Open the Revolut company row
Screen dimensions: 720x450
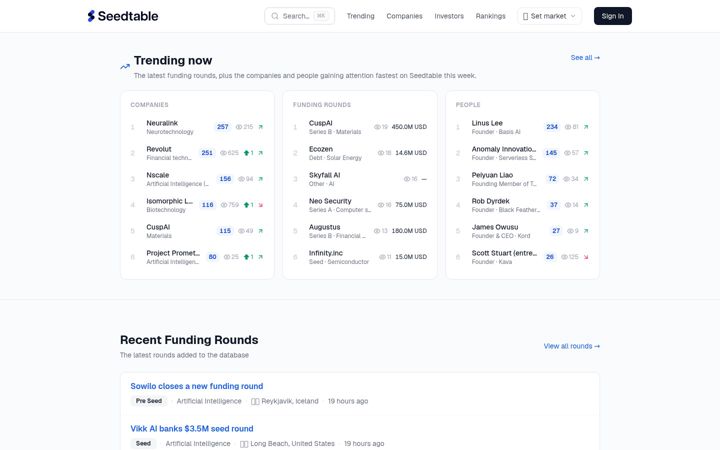(x=197, y=153)
